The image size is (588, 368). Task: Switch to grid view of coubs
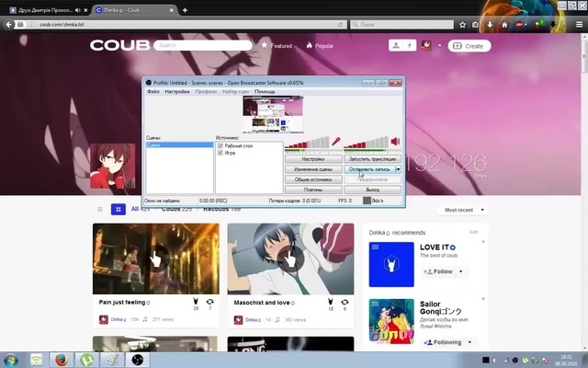(118, 210)
